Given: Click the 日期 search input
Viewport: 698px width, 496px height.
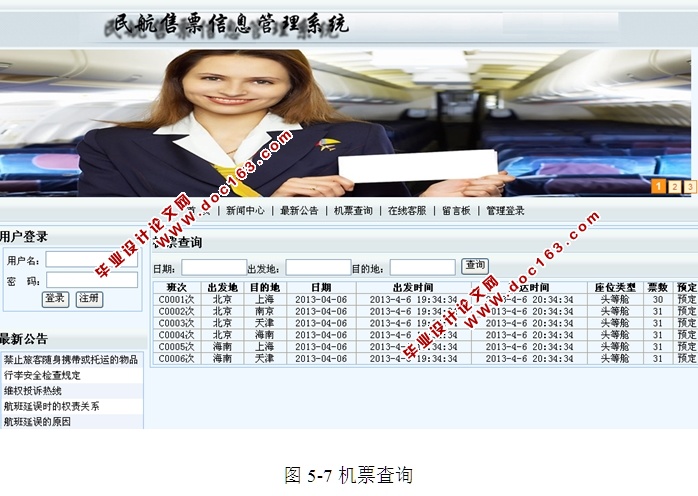Looking at the screenshot, I should pyautogui.click(x=213, y=267).
